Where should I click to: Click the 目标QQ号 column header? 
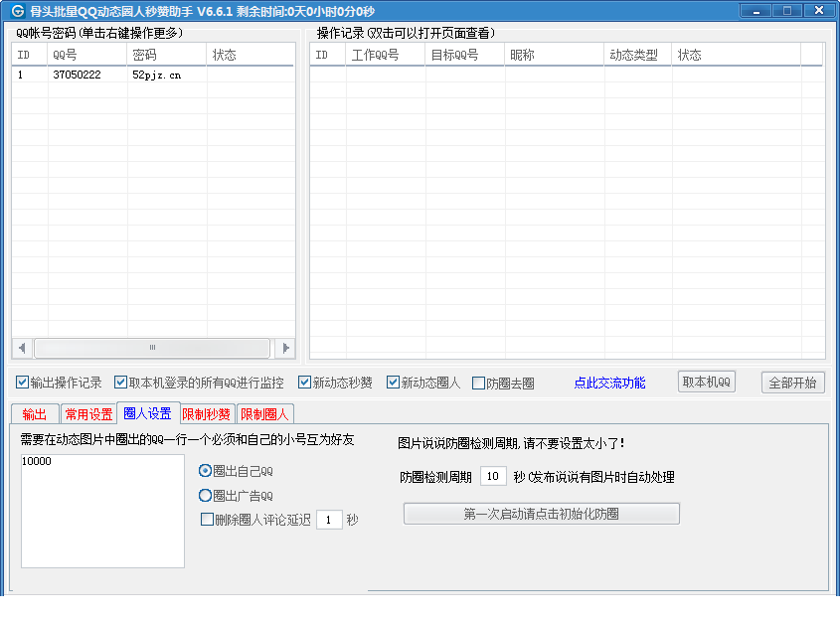point(464,55)
